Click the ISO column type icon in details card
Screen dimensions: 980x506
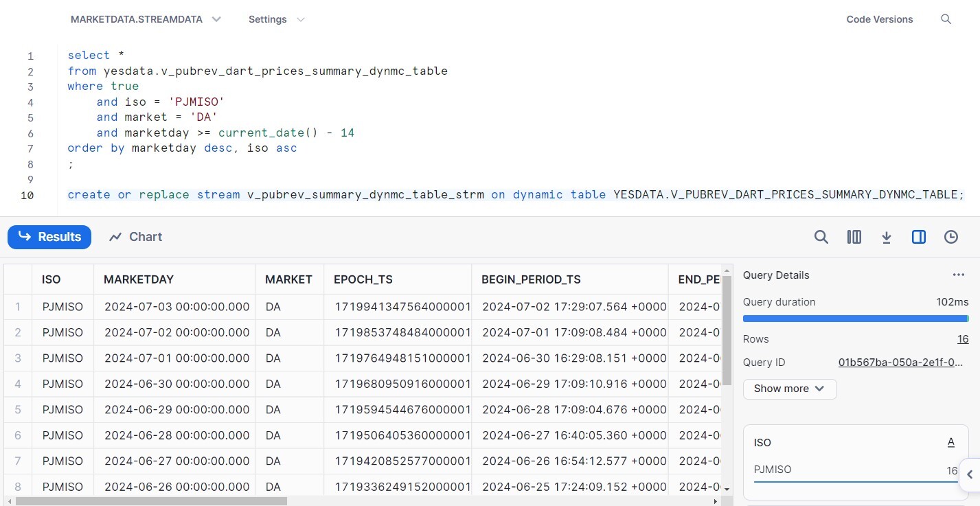pyautogui.click(x=951, y=443)
